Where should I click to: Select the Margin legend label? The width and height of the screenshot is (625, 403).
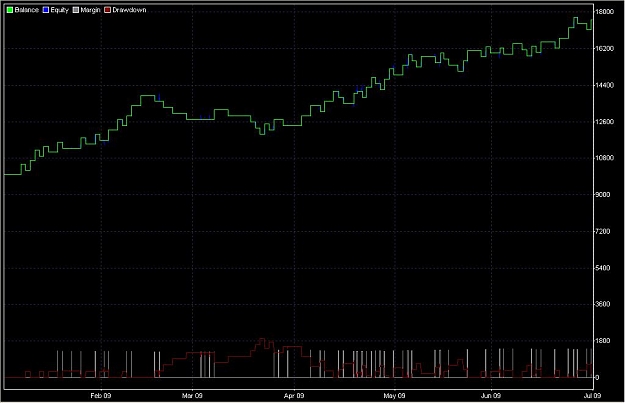(90, 10)
